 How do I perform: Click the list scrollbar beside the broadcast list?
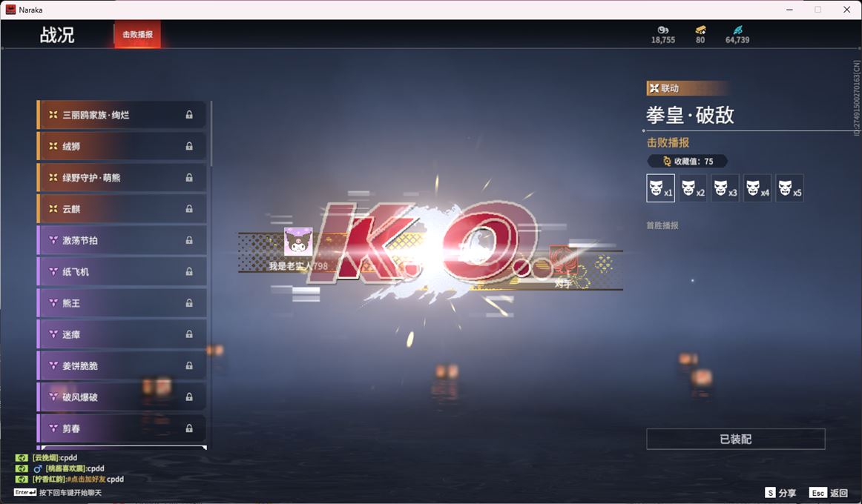coord(211,133)
